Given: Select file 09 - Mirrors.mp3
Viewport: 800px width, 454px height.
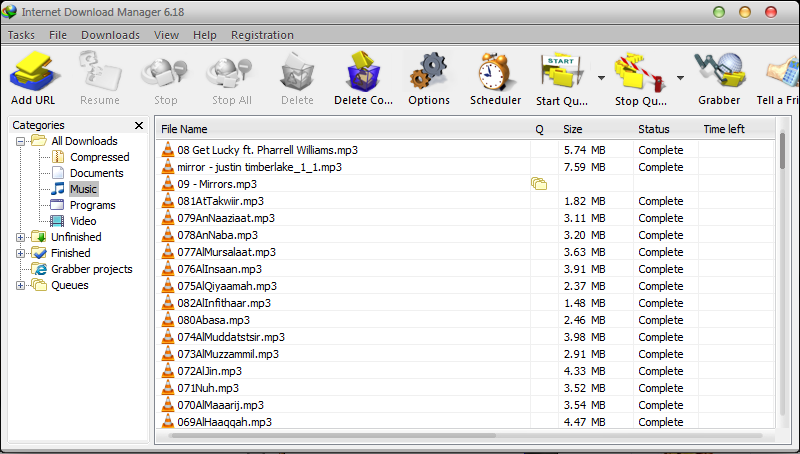Looking at the screenshot, I should coord(217,184).
